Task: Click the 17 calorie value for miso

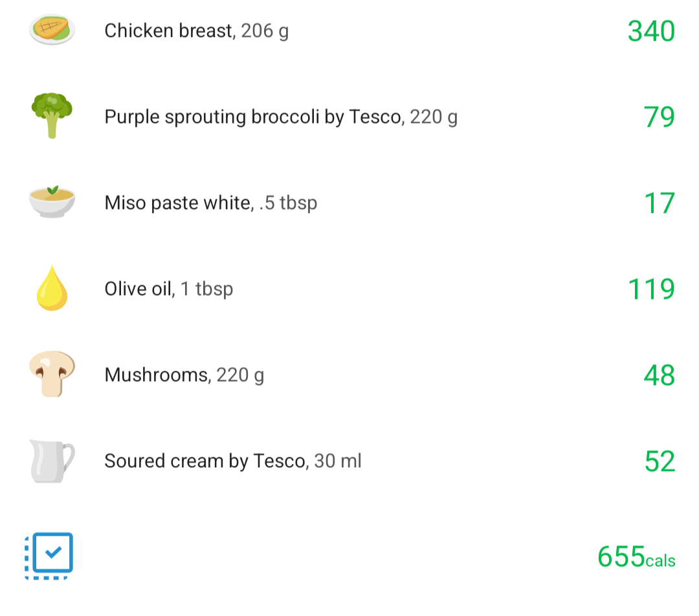Action: [x=660, y=203]
